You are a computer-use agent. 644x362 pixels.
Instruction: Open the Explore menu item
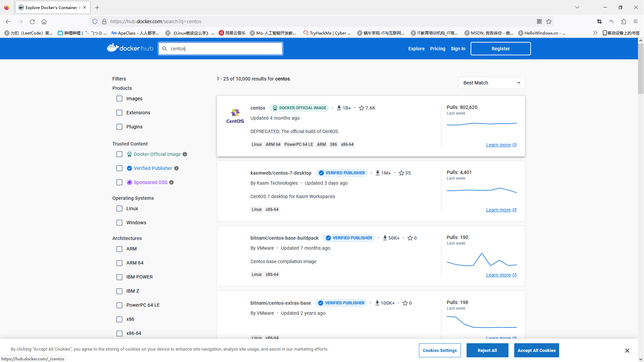pos(416,49)
